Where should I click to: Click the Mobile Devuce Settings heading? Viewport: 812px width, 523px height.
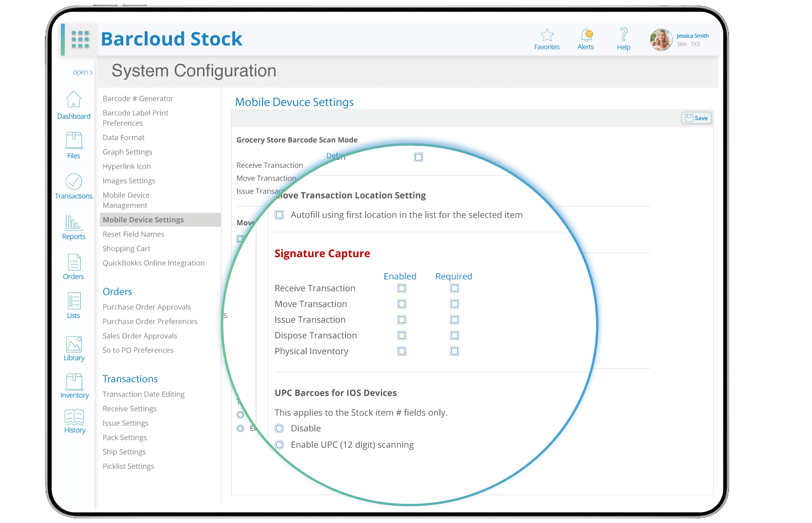[294, 102]
